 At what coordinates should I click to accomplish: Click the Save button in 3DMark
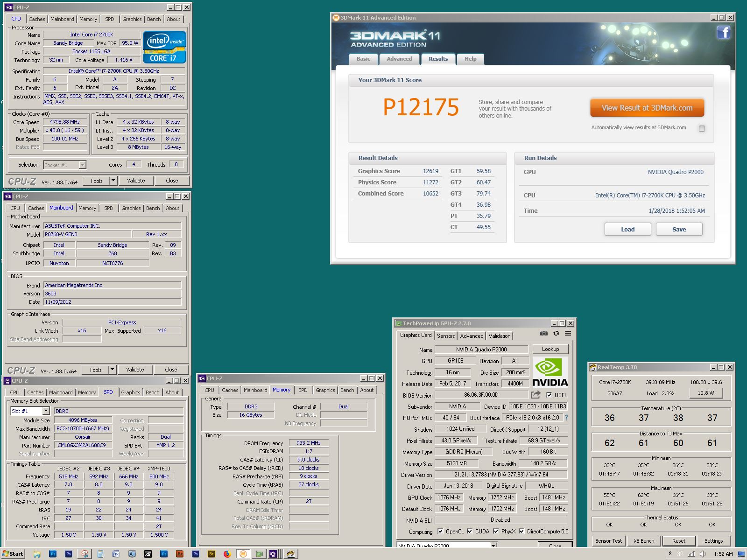click(x=679, y=229)
